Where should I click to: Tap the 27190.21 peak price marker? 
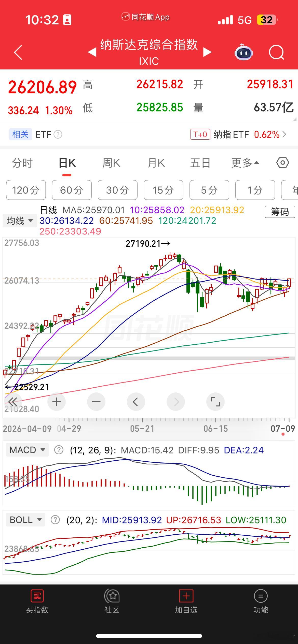[x=148, y=244]
